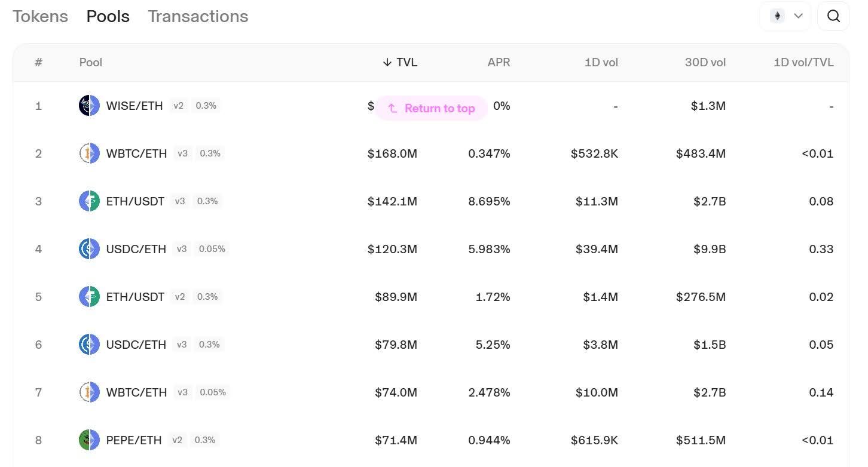Sort by 1D vol/TVL column header
868x467 pixels.
click(x=803, y=62)
